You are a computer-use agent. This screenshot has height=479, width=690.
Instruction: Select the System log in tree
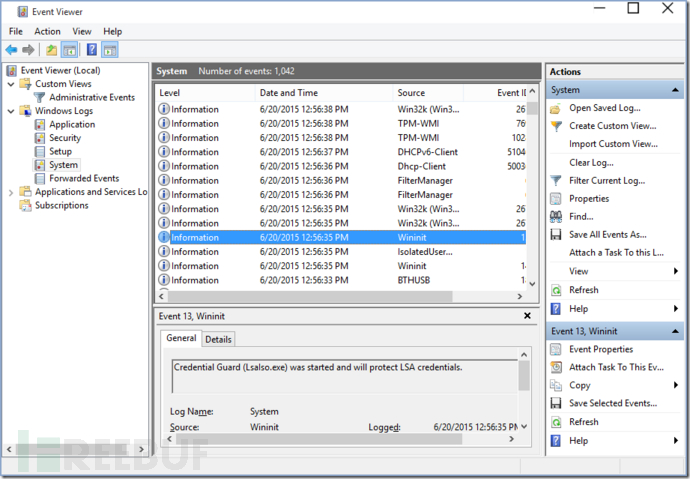pos(63,165)
